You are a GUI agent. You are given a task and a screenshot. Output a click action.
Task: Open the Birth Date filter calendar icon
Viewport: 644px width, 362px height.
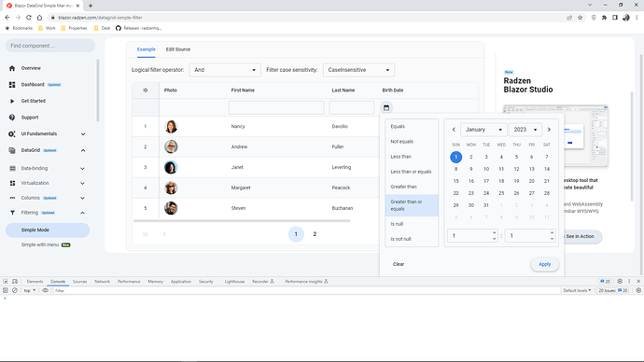(386, 107)
